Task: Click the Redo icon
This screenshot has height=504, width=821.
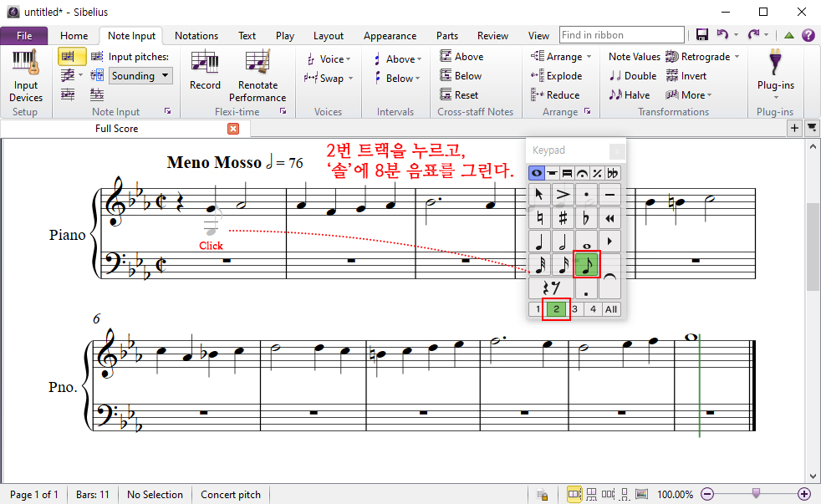Action: 753,34
